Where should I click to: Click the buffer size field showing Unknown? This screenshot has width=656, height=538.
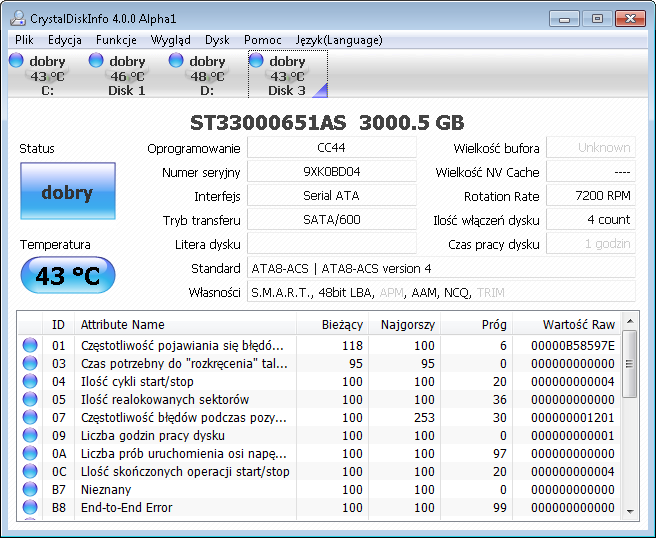(x=591, y=148)
